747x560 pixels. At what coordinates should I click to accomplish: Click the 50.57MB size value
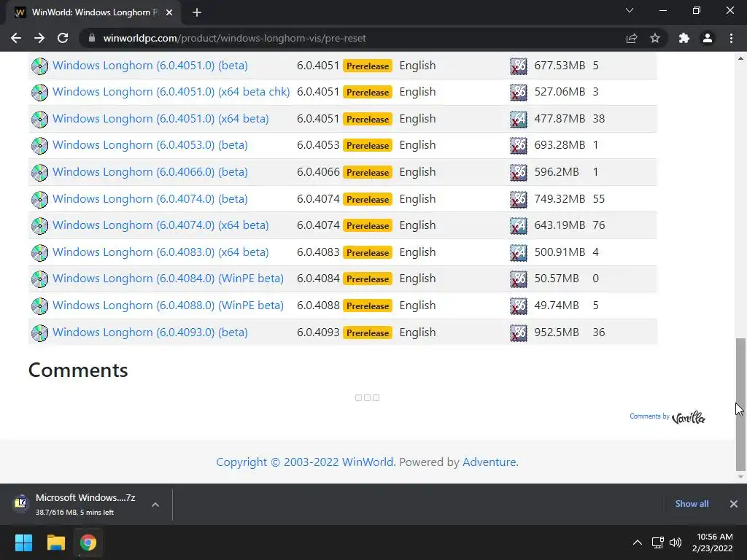coord(557,279)
